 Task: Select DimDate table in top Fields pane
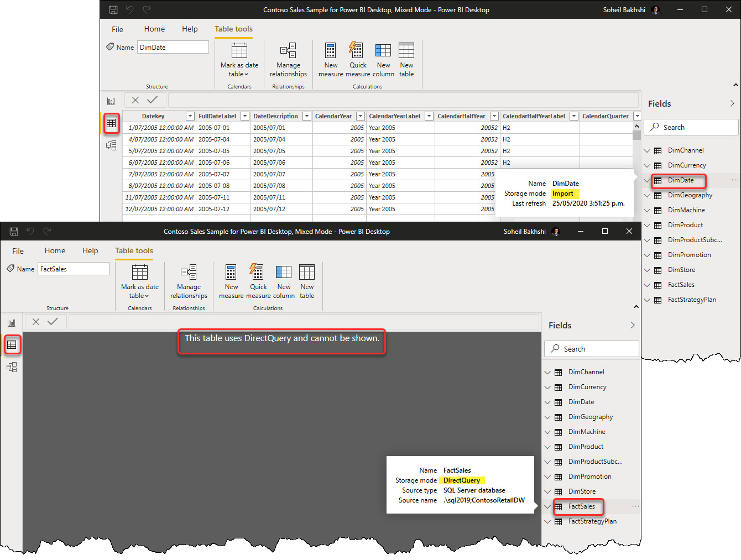pyautogui.click(x=680, y=180)
